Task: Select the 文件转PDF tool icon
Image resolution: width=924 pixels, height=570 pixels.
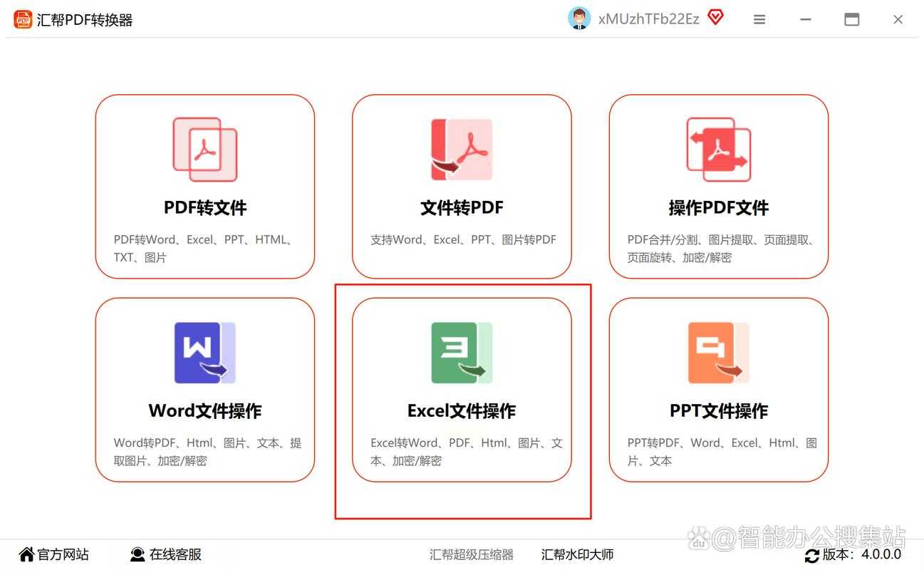Action: coord(462,148)
